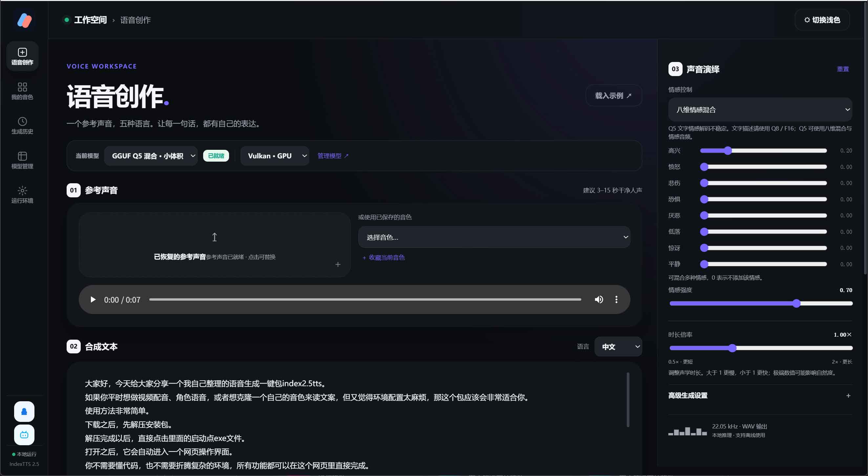Open the 语音创作 sidebar section
This screenshot has height=476, width=868.
[22, 56]
